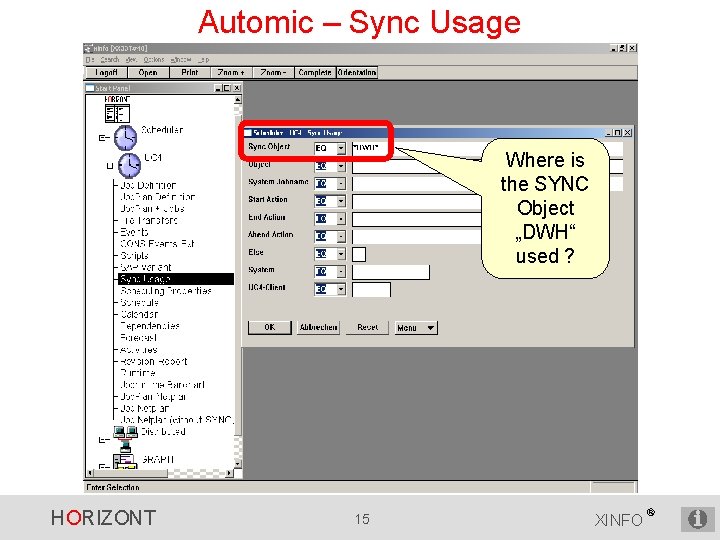The image size is (720, 540).
Task: Open the Else operator dropdown
Action: coord(341,254)
